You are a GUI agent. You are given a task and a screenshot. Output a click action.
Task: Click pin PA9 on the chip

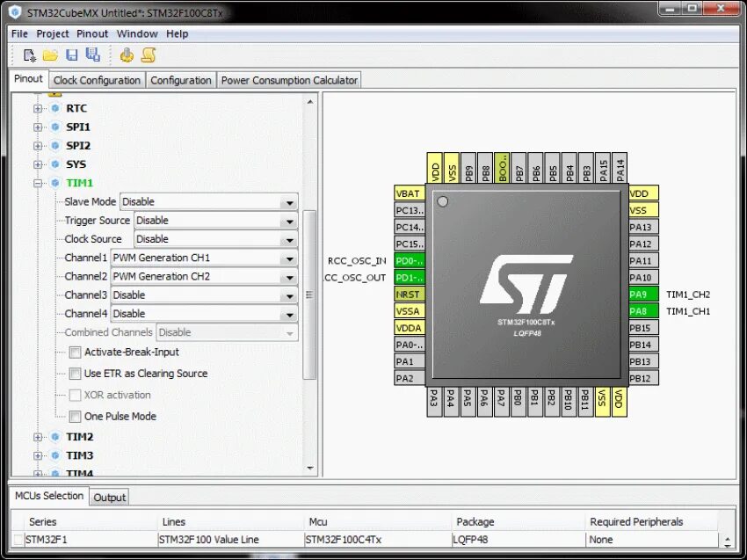(643, 294)
